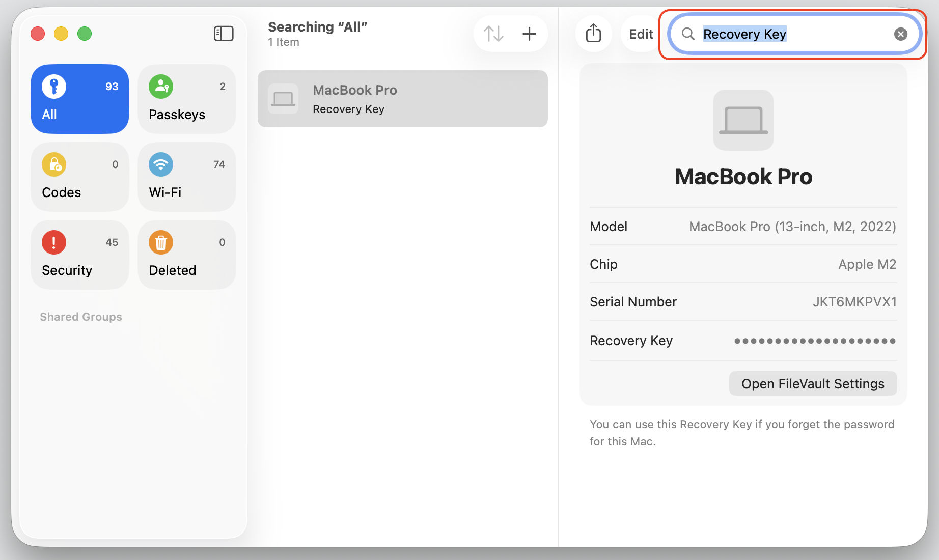Close the window with red button
The image size is (939, 560).
click(38, 34)
